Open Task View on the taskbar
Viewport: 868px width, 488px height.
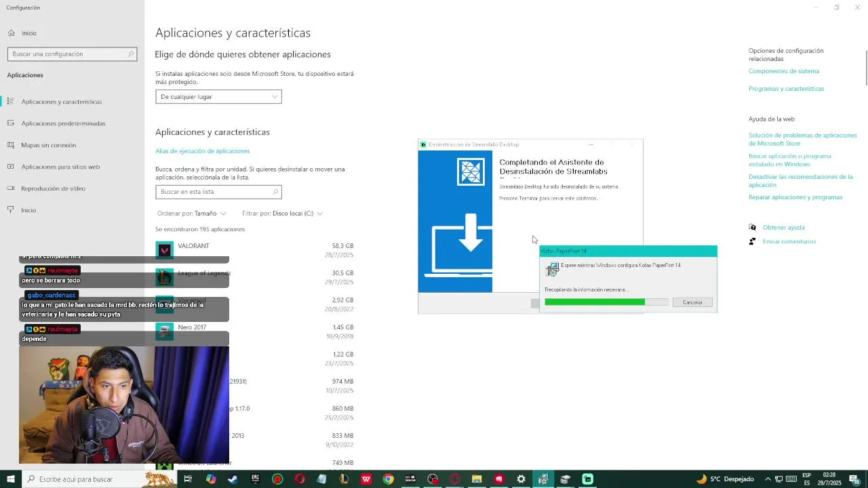click(x=188, y=479)
